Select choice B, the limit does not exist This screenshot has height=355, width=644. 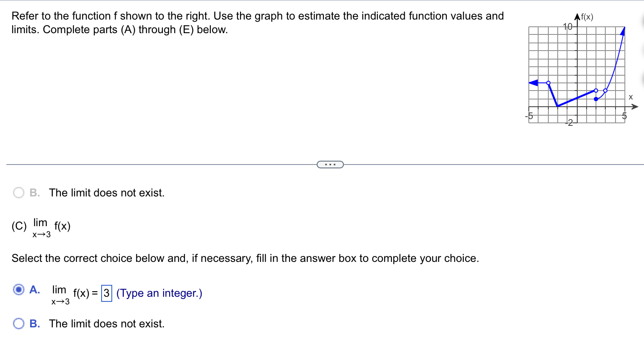pos(18,324)
